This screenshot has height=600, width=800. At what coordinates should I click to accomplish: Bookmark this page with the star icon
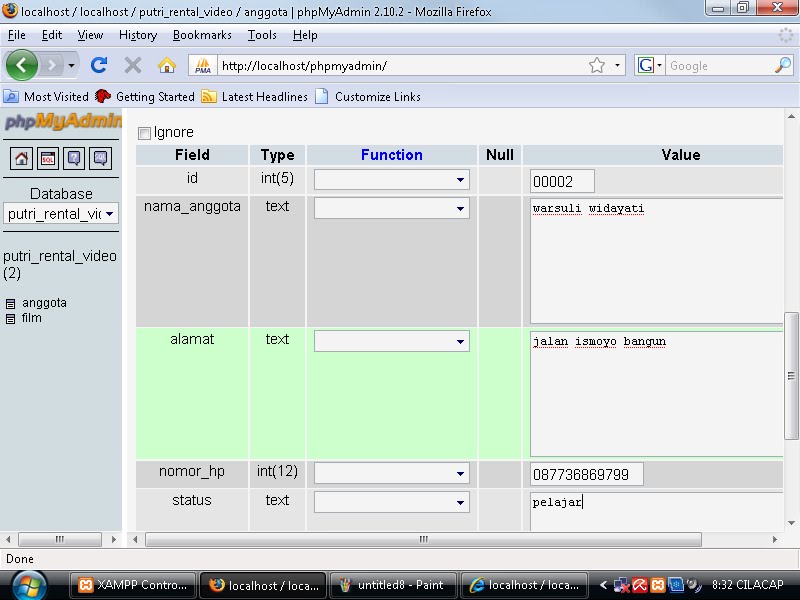tap(596, 65)
